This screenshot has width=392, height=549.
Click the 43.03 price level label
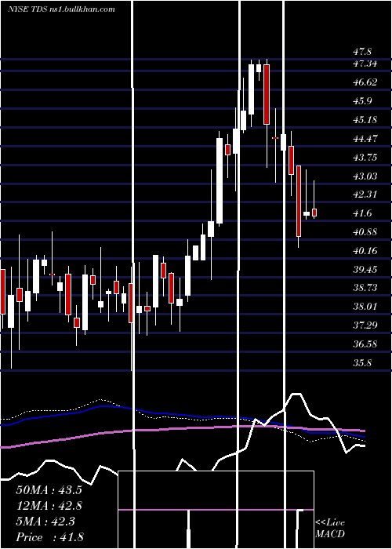click(365, 176)
